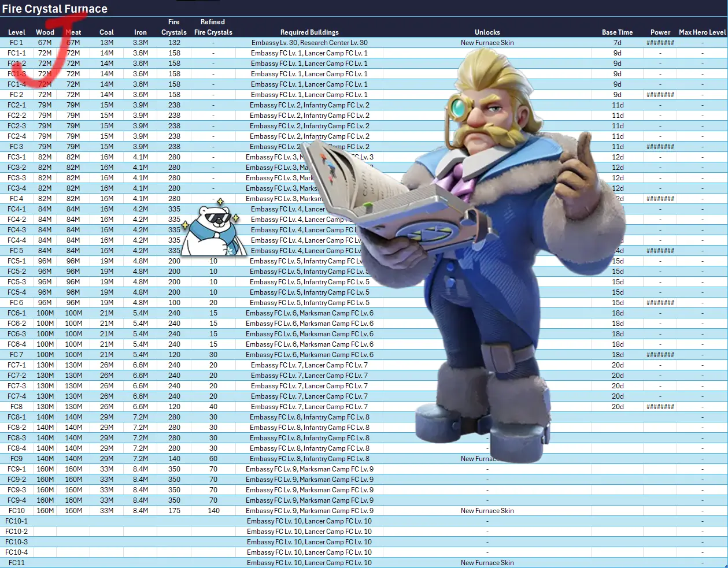The height and width of the screenshot is (568, 728).
Task: Click the "FC7-2" level cell
Action: [x=17, y=376]
